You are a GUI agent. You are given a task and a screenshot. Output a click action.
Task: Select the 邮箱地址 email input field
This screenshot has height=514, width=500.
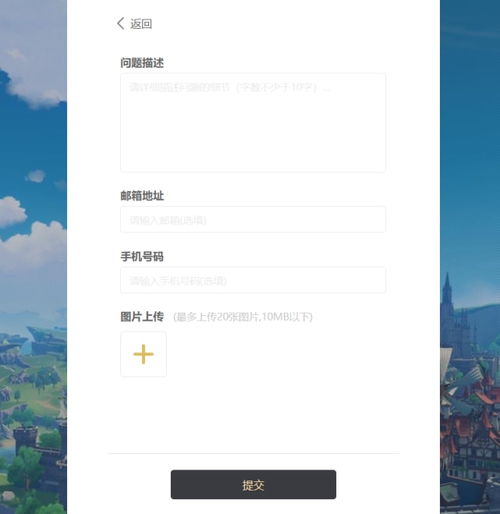pos(253,219)
